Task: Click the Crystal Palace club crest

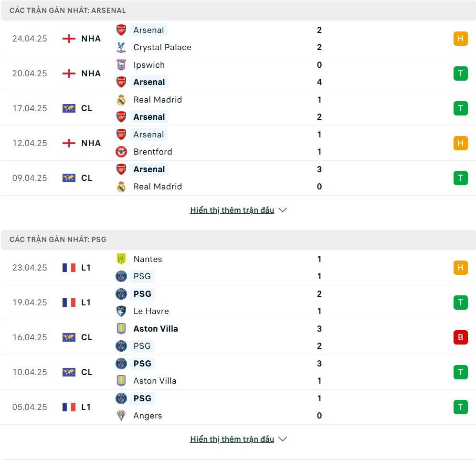Action: (121, 47)
